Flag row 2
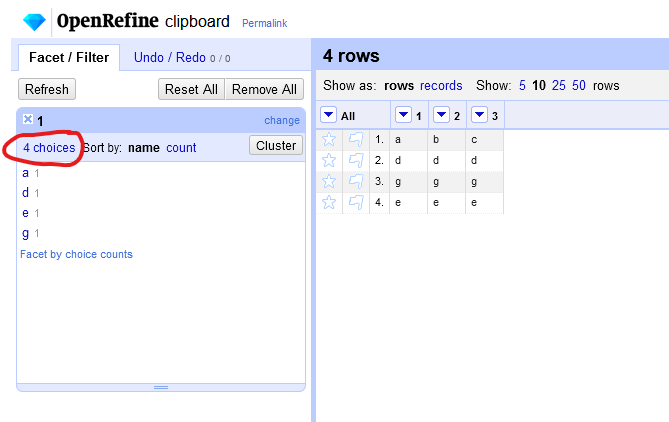The height and width of the screenshot is (422, 669). (356, 160)
